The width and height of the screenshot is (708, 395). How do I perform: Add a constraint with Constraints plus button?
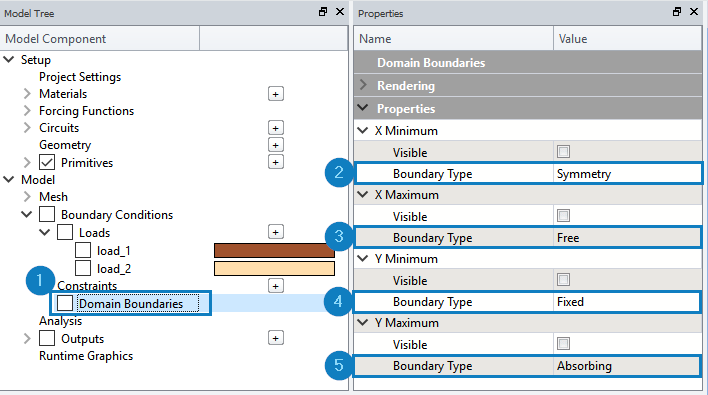pos(275,286)
